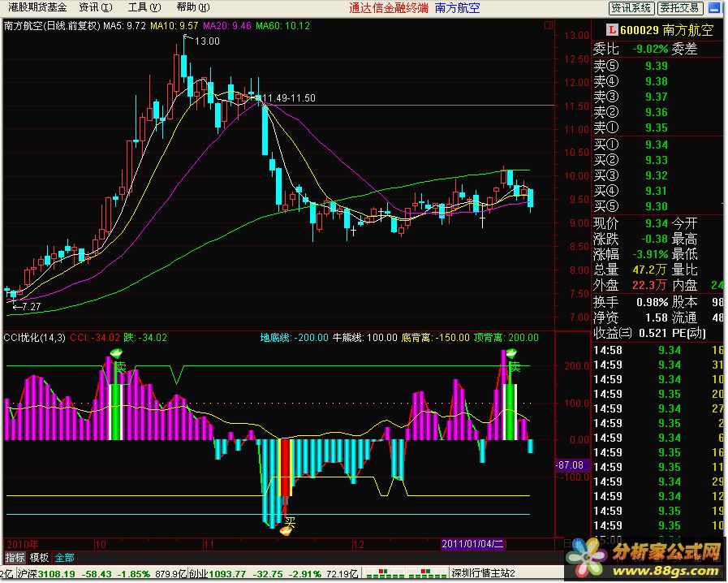Click the gold ingot icon below 买

[286, 531]
